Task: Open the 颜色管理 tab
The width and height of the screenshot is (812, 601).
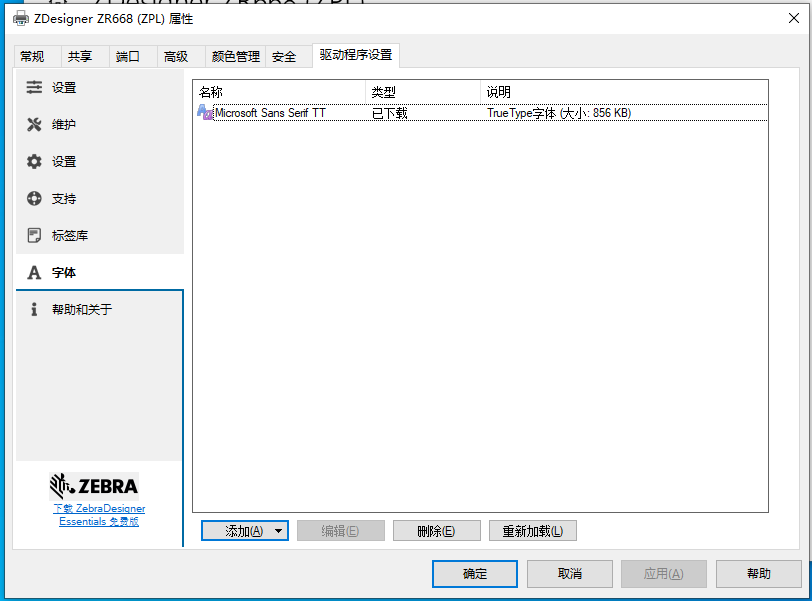Action: tap(235, 57)
